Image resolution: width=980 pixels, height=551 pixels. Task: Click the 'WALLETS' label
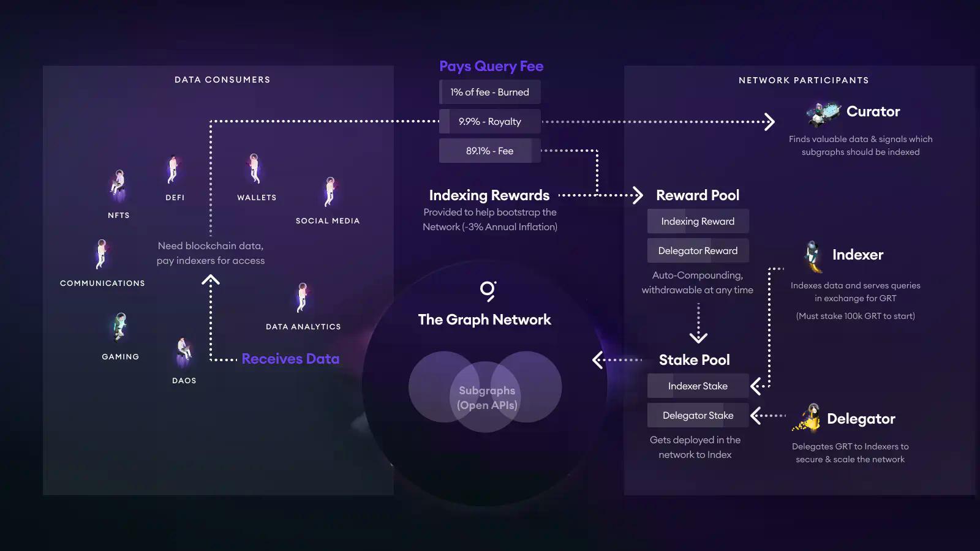pyautogui.click(x=257, y=198)
